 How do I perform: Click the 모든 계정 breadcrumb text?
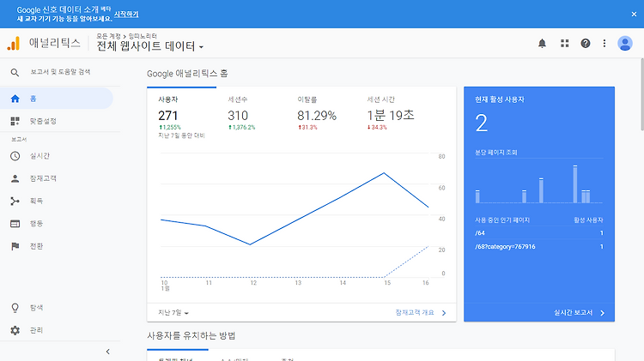108,36
